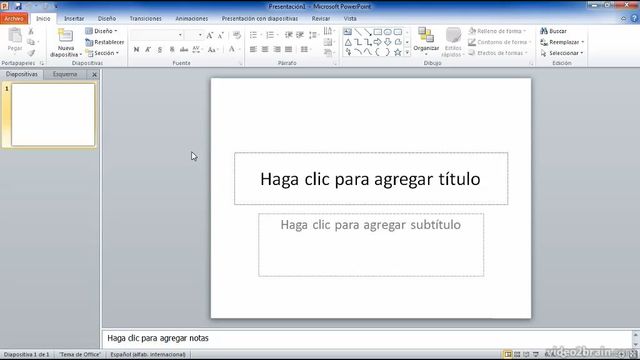This screenshot has width=640, height=360.
Task: Open PowerPoint Help question mark icon
Action: coord(634,18)
